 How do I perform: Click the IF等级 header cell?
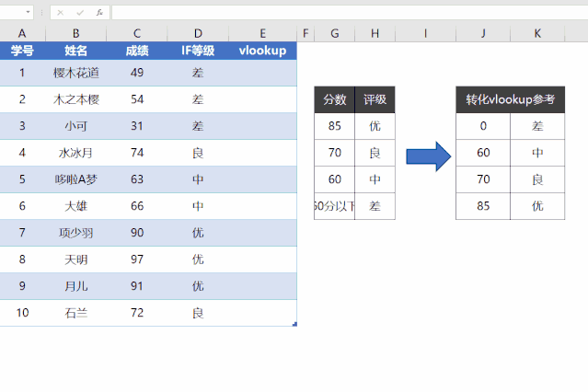pos(198,51)
